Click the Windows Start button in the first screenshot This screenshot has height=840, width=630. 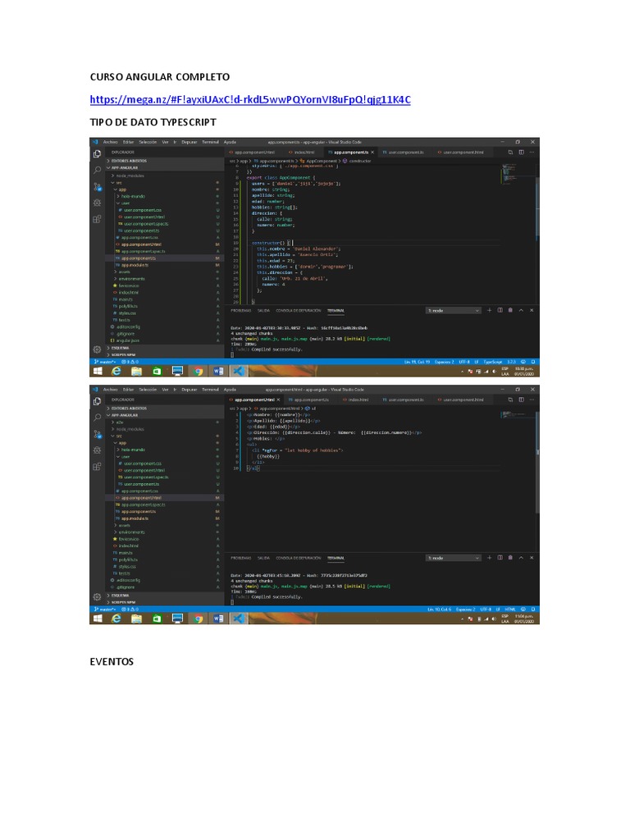click(98, 371)
